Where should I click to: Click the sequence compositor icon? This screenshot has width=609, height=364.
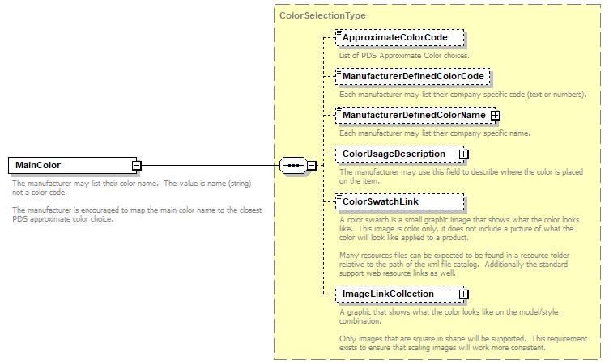pos(292,166)
